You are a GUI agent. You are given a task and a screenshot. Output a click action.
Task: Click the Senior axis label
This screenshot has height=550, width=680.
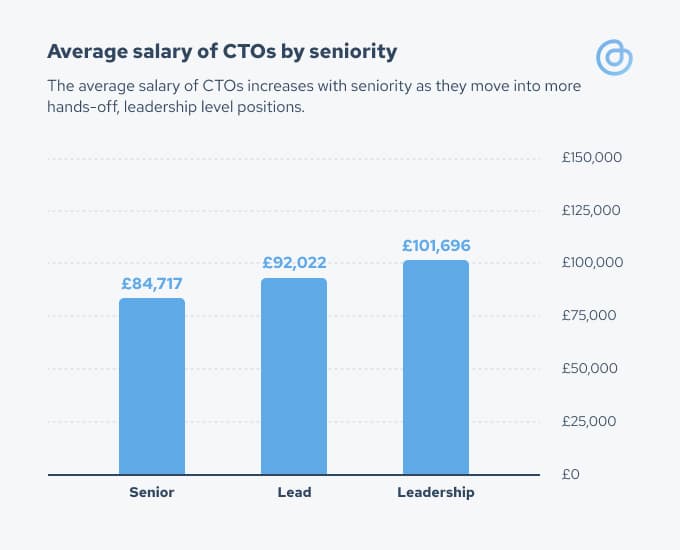click(x=152, y=492)
